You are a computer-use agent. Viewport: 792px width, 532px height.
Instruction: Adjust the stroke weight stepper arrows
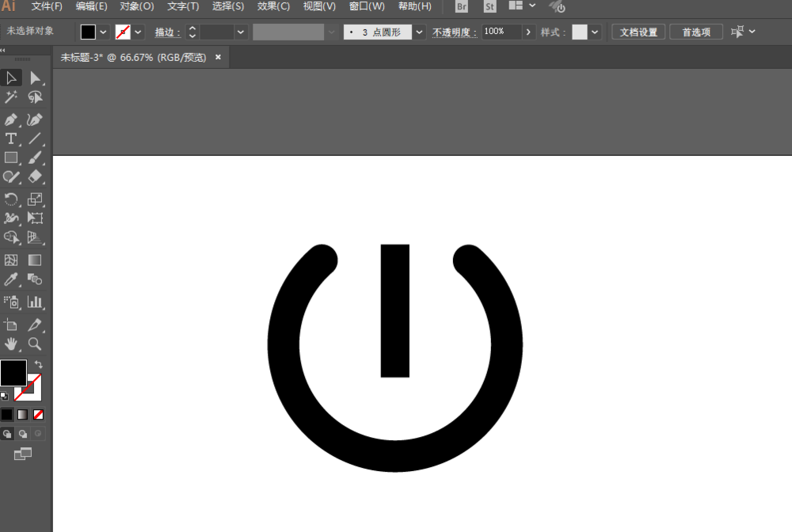click(192, 32)
